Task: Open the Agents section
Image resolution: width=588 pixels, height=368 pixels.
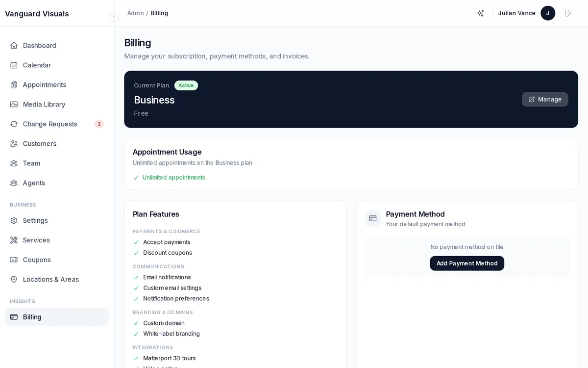Action: 34,183
